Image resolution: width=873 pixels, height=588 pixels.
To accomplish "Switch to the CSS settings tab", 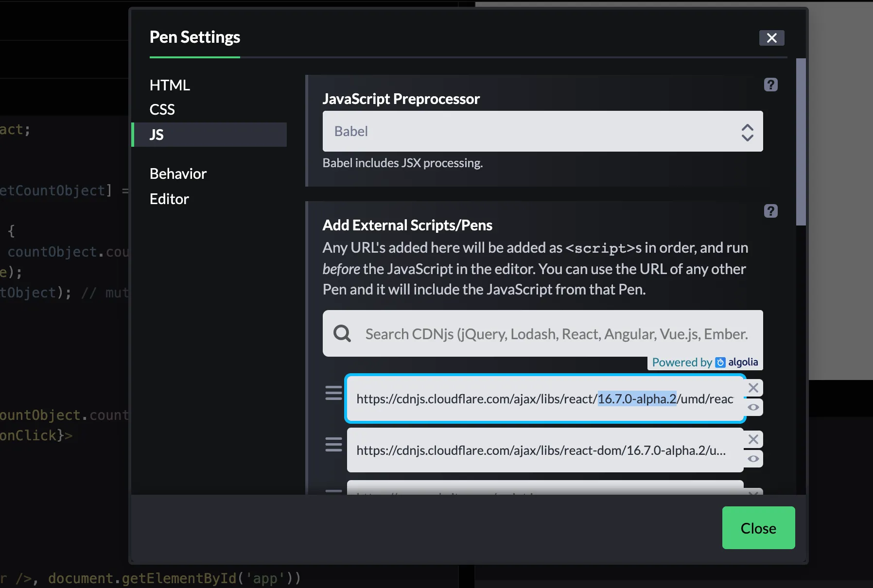I will point(162,110).
